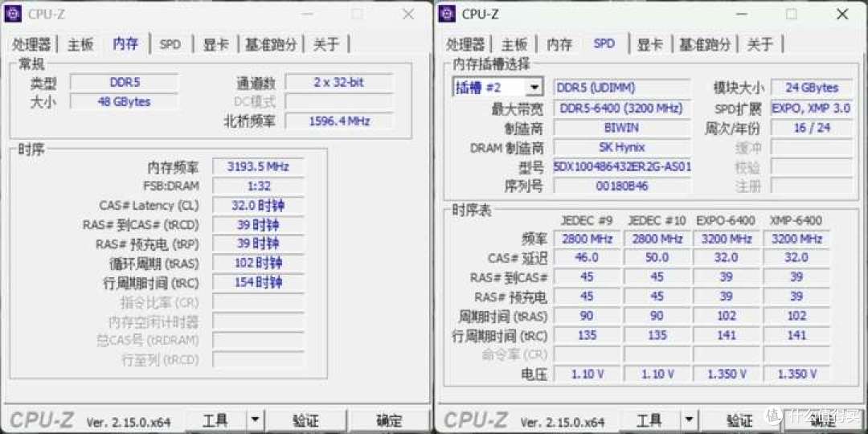The height and width of the screenshot is (434, 868).
Task: Close the left CPU-Z window
Action: pyautogui.click(x=408, y=14)
